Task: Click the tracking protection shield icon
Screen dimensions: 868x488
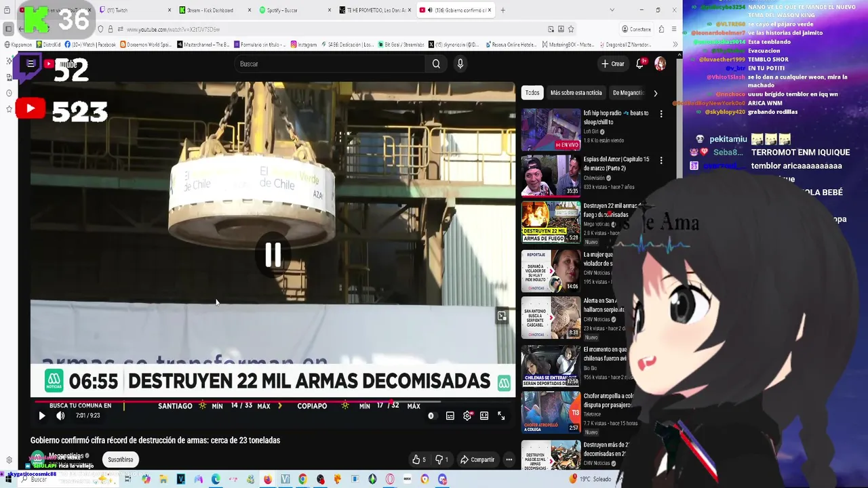Action: coord(100,29)
